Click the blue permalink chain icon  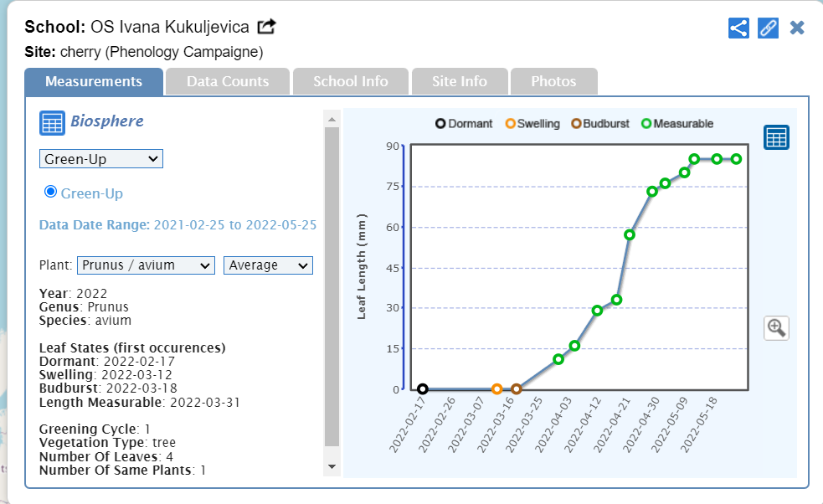(x=768, y=28)
